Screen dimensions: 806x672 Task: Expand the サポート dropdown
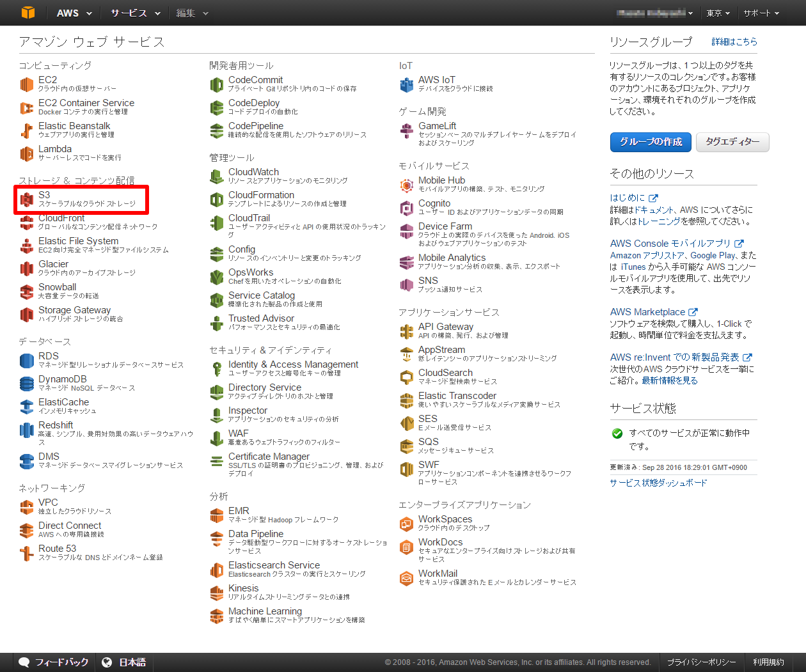point(761,13)
